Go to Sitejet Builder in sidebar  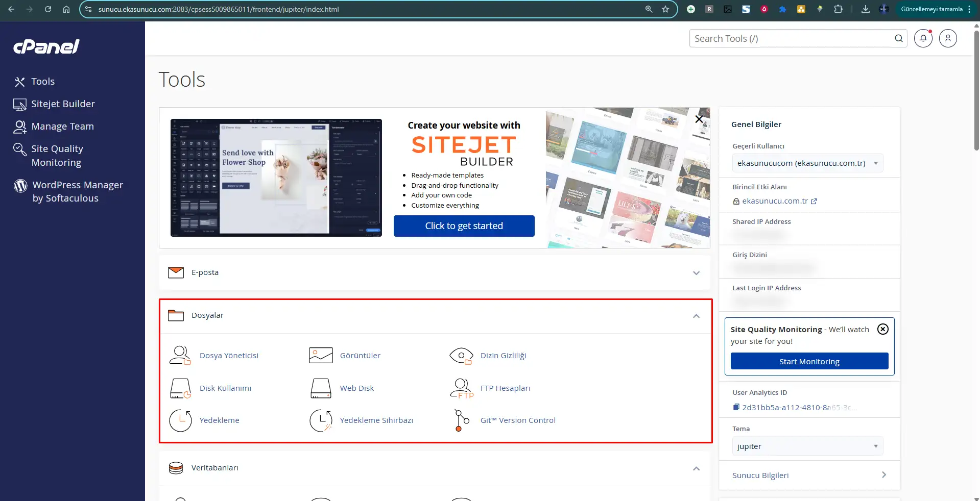pyautogui.click(x=63, y=104)
